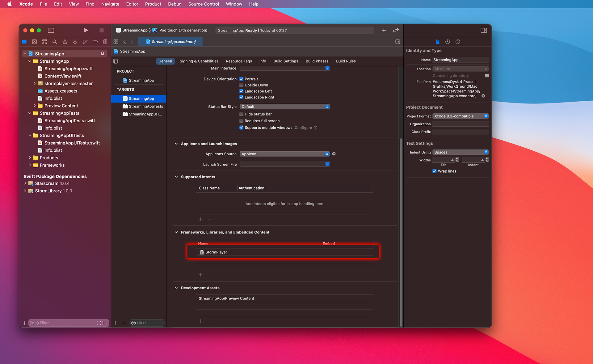This screenshot has width=593, height=364.
Task: Click the Configure link for multiple windows
Action: point(306,128)
